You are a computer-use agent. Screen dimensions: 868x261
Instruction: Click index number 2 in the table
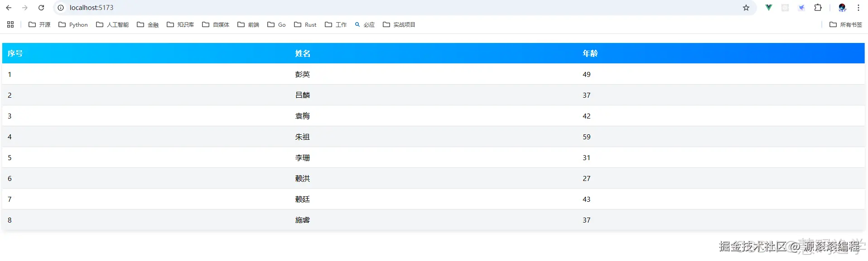(10, 95)
